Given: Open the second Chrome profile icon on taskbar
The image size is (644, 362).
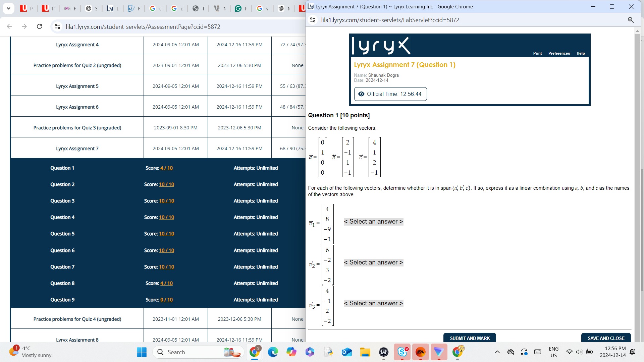Looking at the screenshot, I should point(458,352).
